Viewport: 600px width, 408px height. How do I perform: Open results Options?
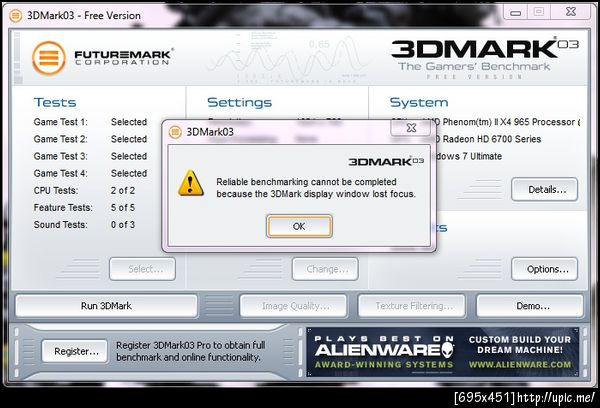tap(545, 269)
